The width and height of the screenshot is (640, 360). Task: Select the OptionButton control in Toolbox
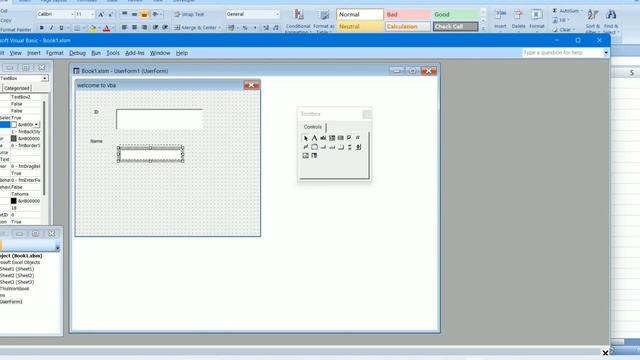pos(358,138)
